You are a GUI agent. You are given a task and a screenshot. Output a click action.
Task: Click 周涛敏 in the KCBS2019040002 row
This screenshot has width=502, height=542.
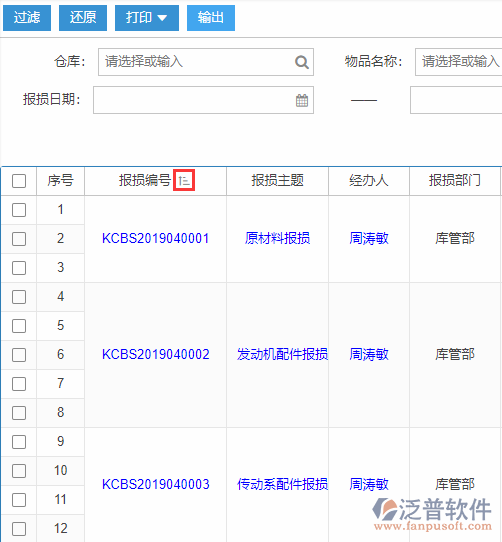(369, 355)
